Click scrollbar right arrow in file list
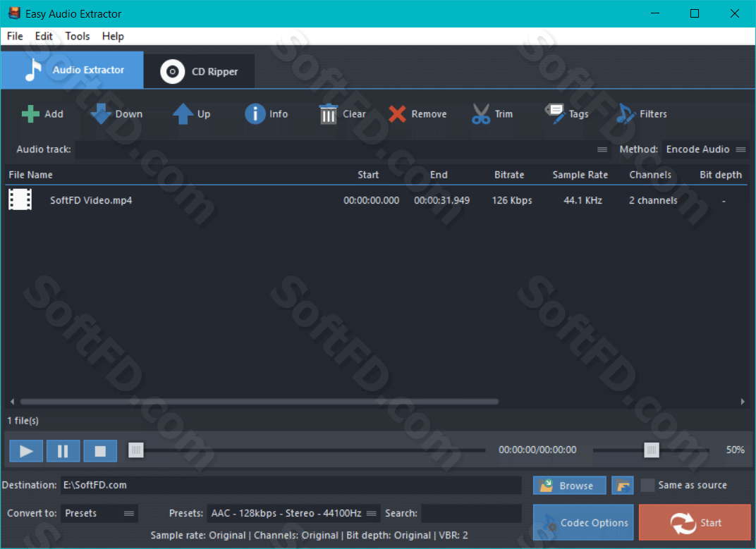The width and height of the screenshot is (756, 549). [743, 402]
